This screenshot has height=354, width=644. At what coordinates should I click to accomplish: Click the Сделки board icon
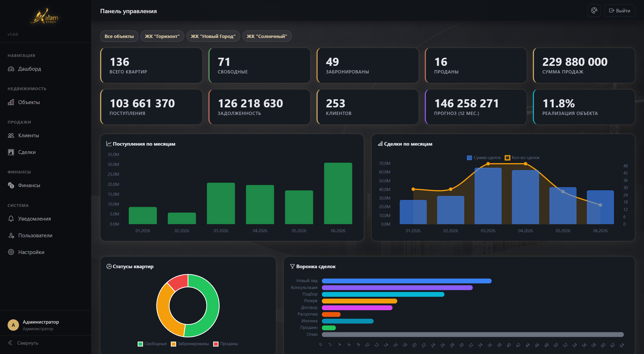click(x=11, y=152)
